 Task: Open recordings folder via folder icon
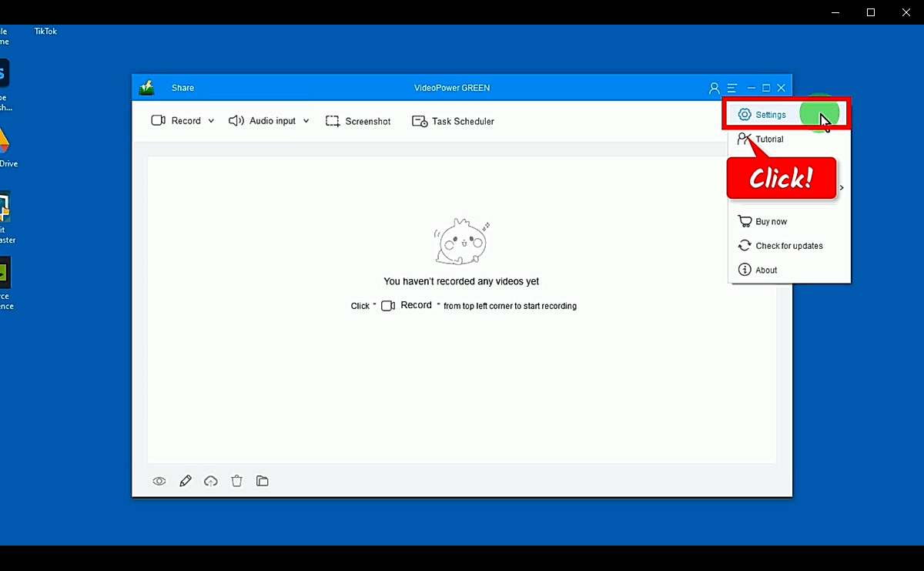coord(262,480)
